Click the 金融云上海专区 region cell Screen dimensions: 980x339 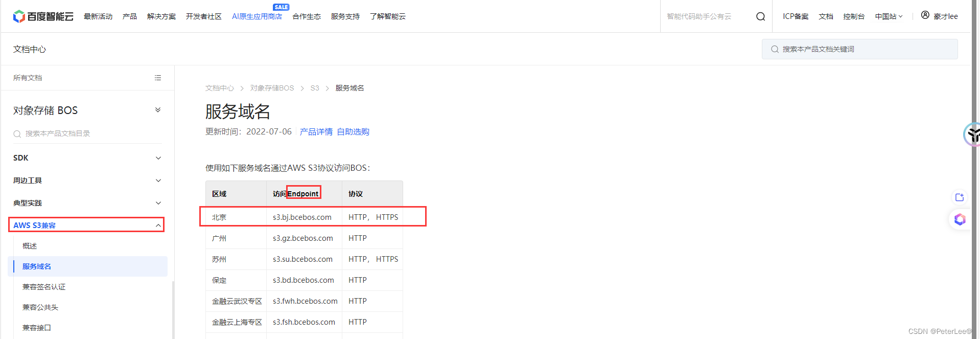(237, 322)
